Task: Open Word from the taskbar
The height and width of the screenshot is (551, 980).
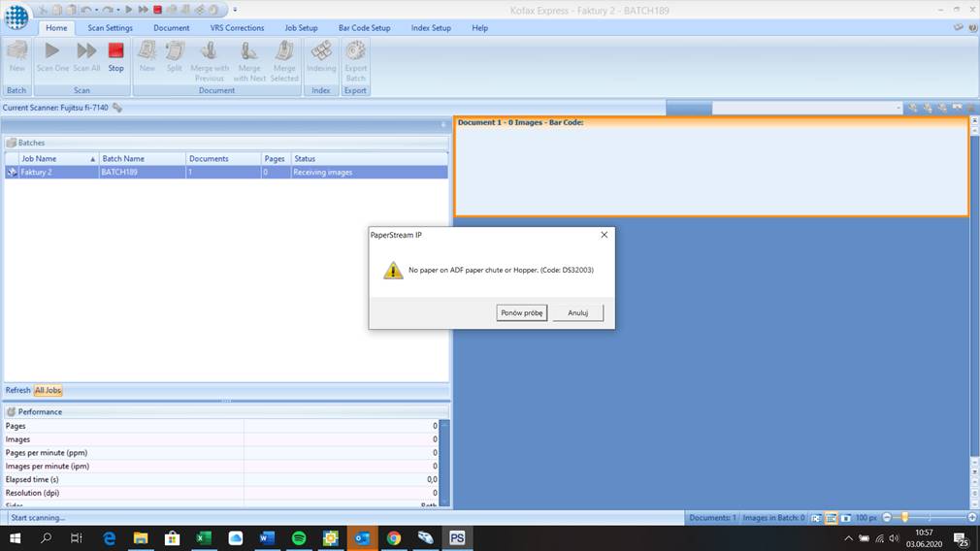Action: (x=267, y=537)
